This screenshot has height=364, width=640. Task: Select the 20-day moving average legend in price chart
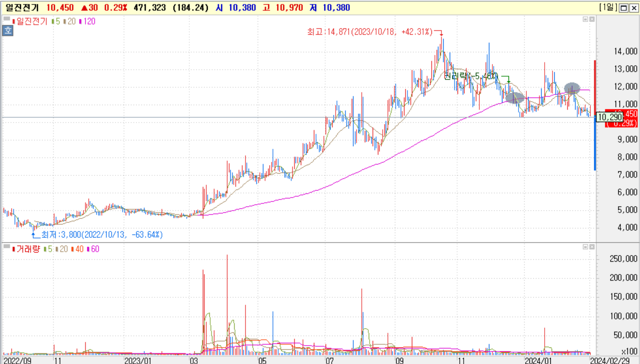pyautogui.click(x=70, y=21)
